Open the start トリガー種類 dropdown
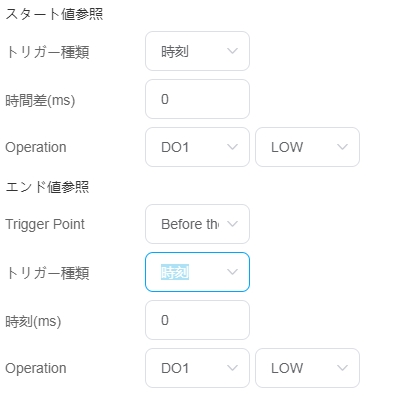The width and height of the screenshot is (418, 396). [197, 51]
